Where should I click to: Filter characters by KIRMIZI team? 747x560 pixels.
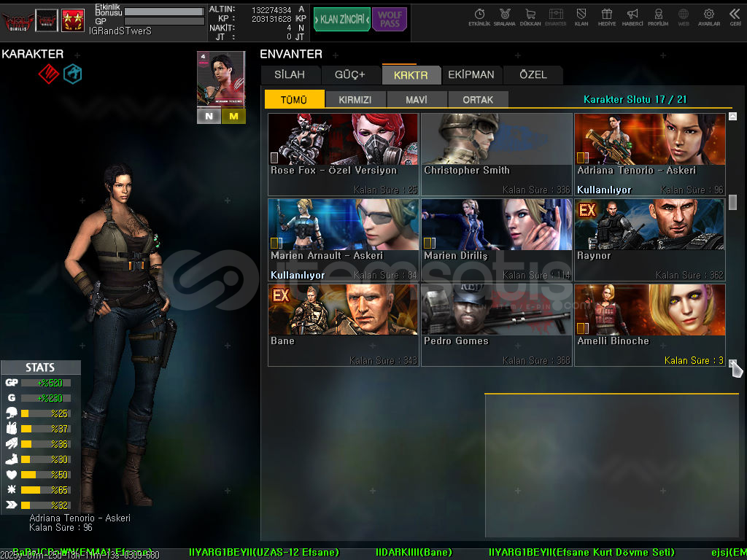click(355, 99)
